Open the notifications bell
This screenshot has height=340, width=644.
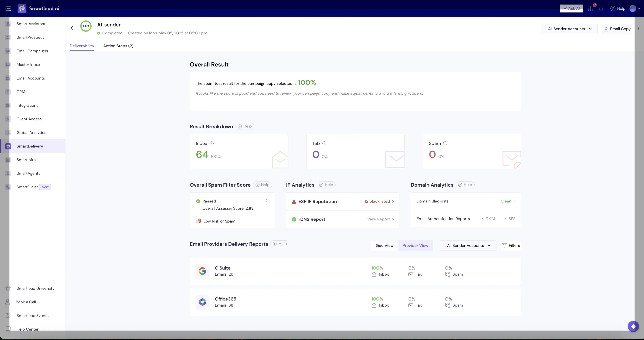tap(601, 8)
